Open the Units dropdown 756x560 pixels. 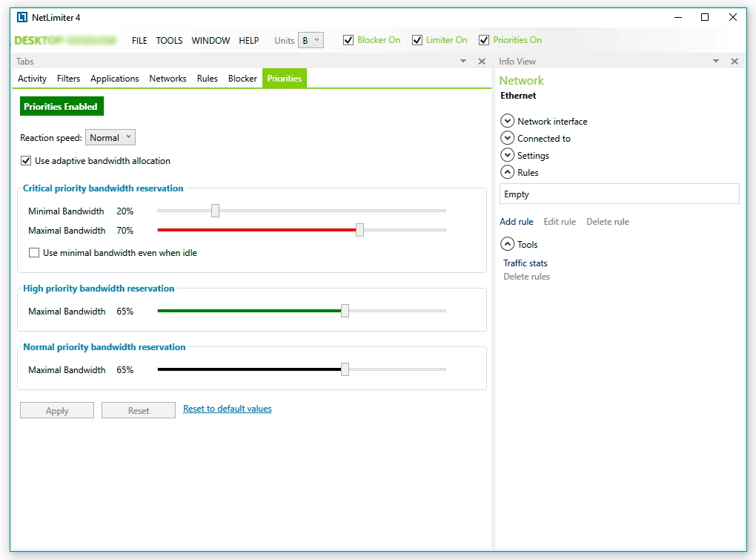[311, 40]
